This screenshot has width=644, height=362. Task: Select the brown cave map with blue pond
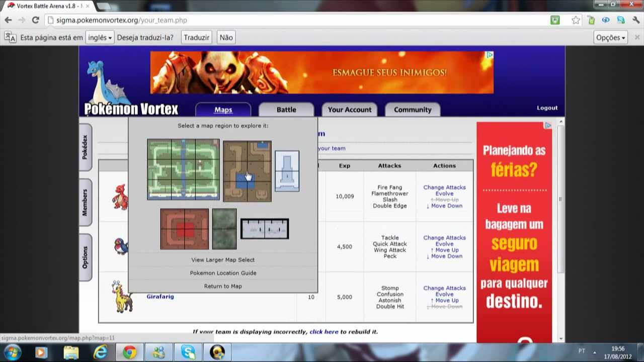[x=247, y=171]
